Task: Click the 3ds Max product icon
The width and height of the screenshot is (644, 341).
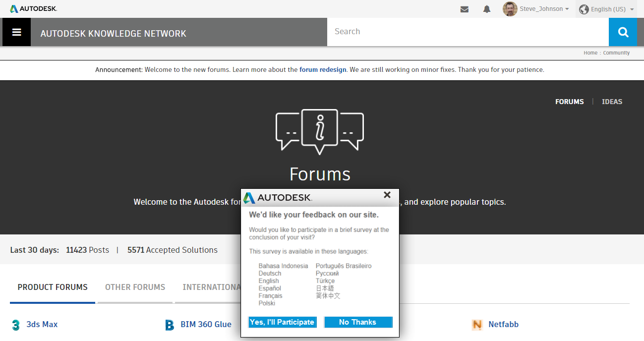Action: click(16, 325)
